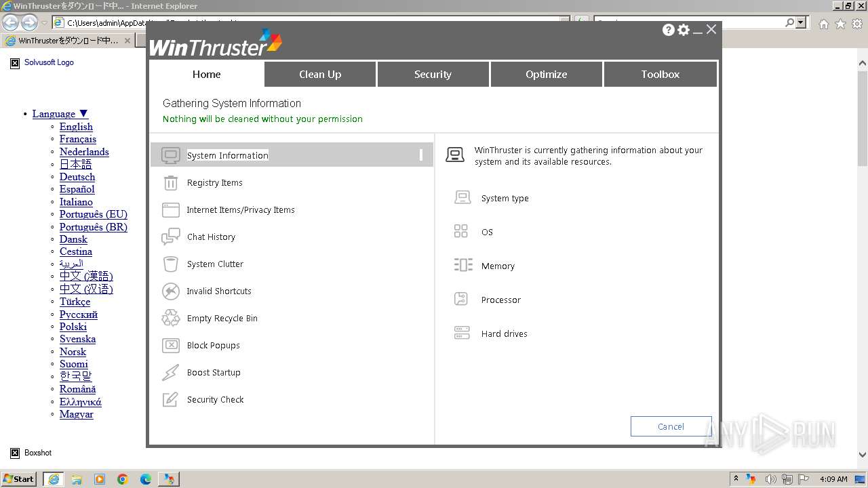The width and height of the screenshot is (868, 488).
Task: Select Magyar language link
Action: [x=77, y=414]
